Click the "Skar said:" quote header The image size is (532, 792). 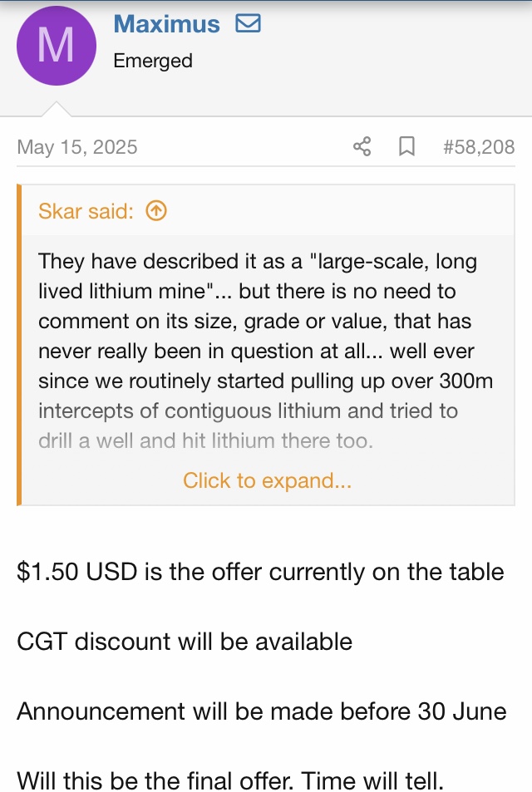pos(86,211)
